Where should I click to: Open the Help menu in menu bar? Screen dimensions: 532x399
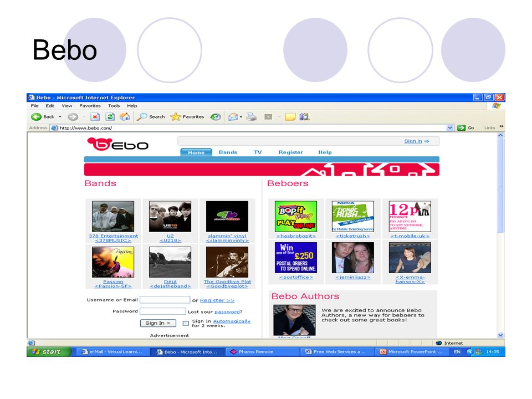132,106
